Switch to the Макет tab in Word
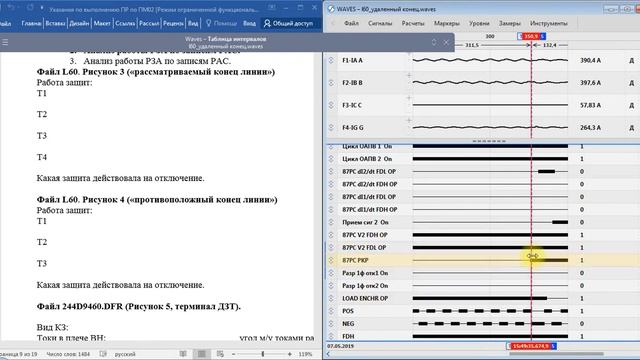 (x=102, y=24)
